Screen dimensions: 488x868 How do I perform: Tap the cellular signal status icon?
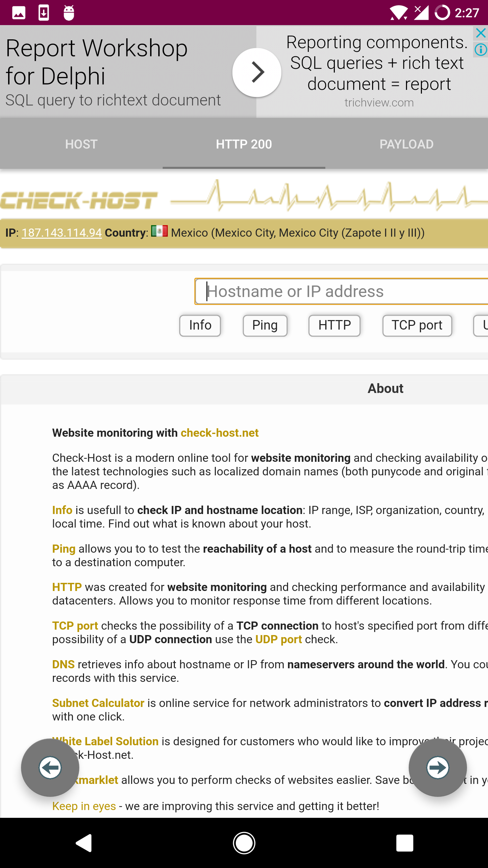point(421,13)
